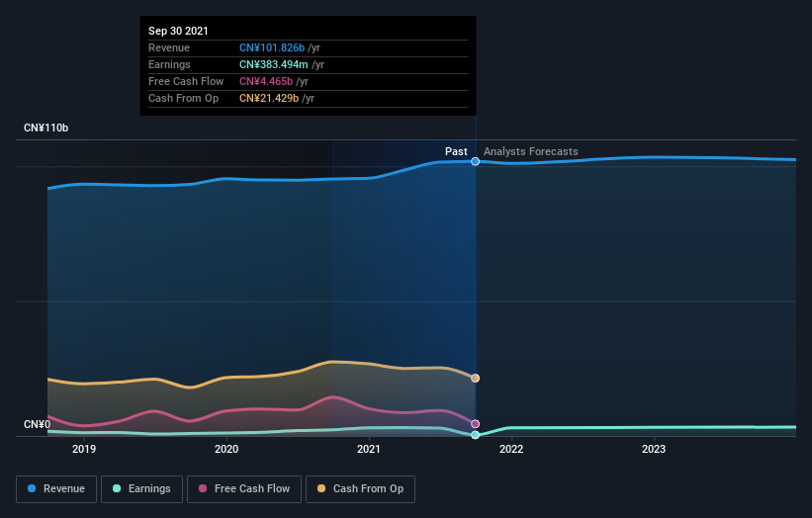Click the 'Earnings' row label in tooltip
Viewport: 812px width, 518px height.
click(169, 64)
